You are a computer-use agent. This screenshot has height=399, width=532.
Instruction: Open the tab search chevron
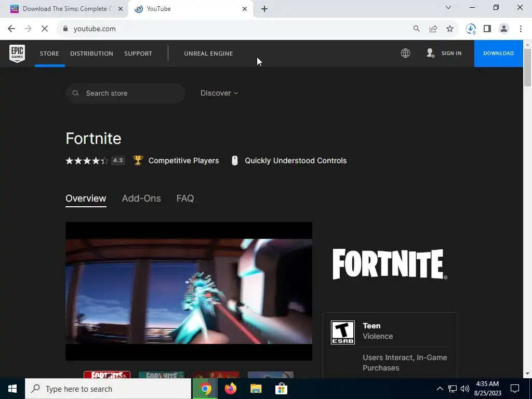[x=448, y=7]
